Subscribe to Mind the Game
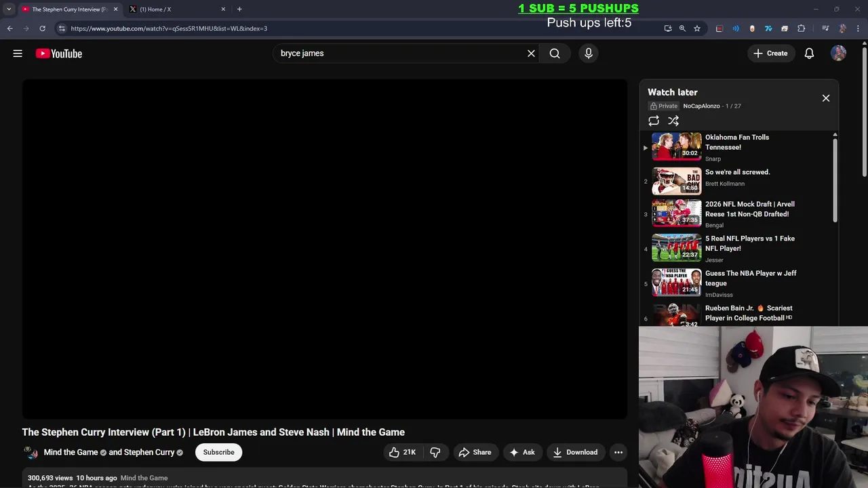Image resolution: width=868 pixels, height=488 pixels. pyautogui.click(x=218, y=452)
